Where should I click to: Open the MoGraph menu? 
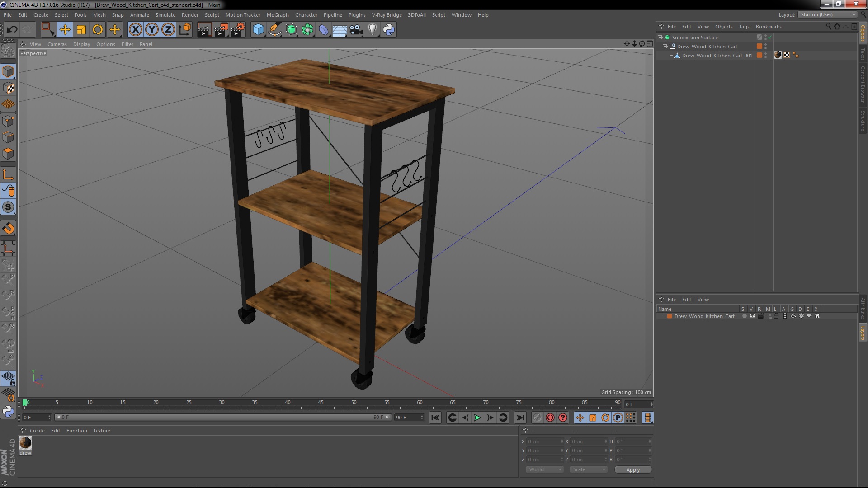pyautogui.click(x=276, y=14)
